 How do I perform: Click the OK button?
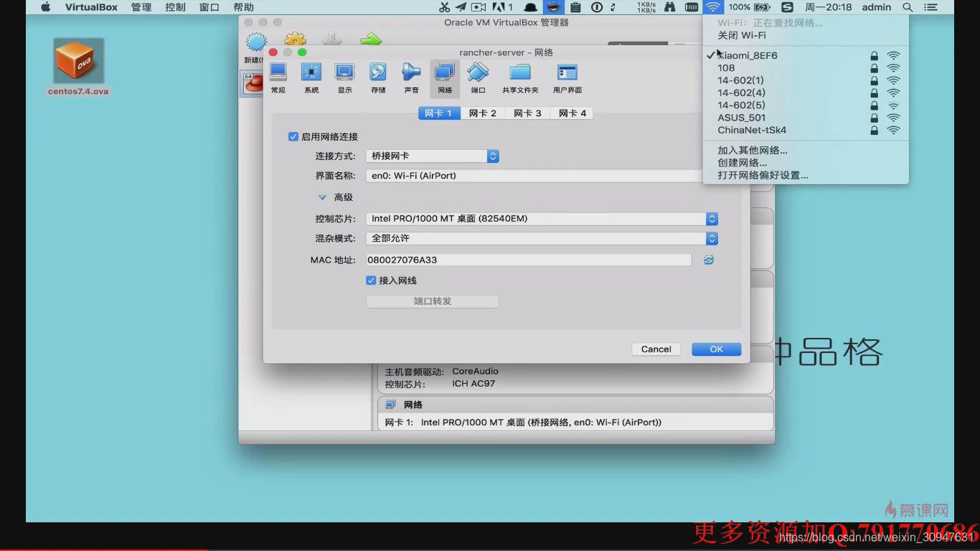[x=717, y=349]
